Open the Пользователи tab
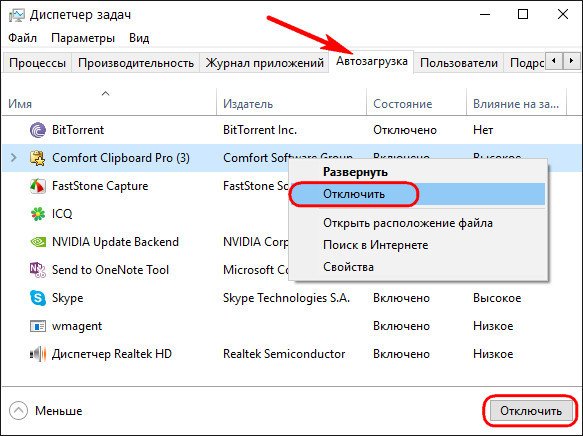The width and height of the screenshot is (583, 436). pos(458,63)
